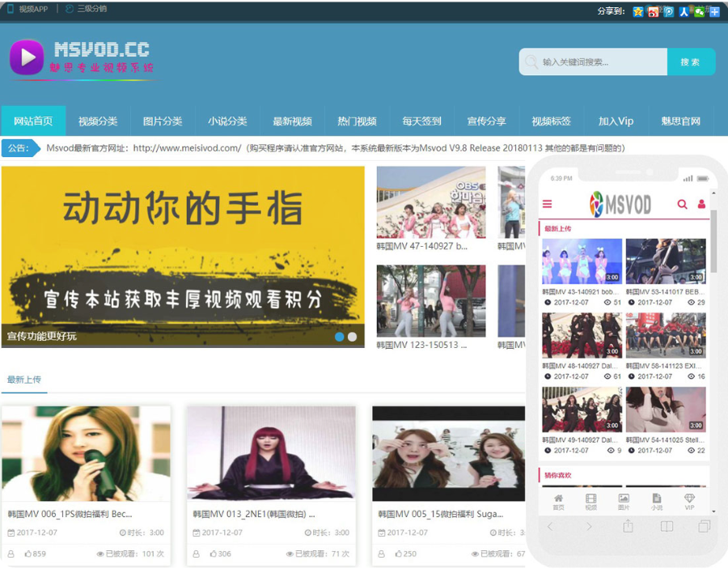Share to WeChat icon
The width and height of the screenshot is (728, 573).
(x=699, y=11)
